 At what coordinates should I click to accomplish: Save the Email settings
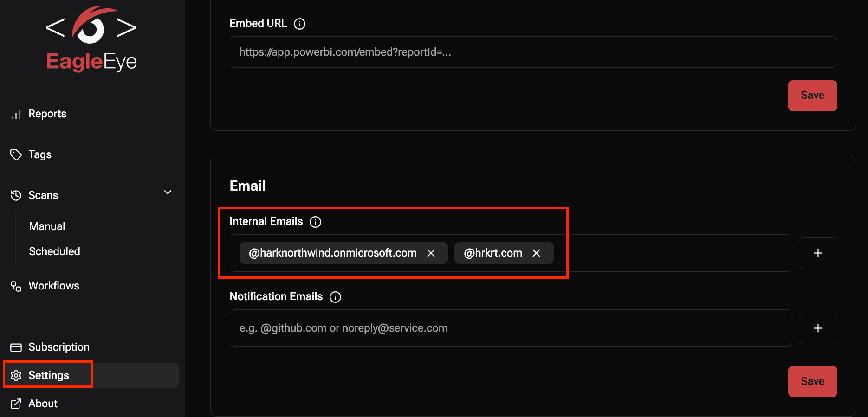(812, 381)
